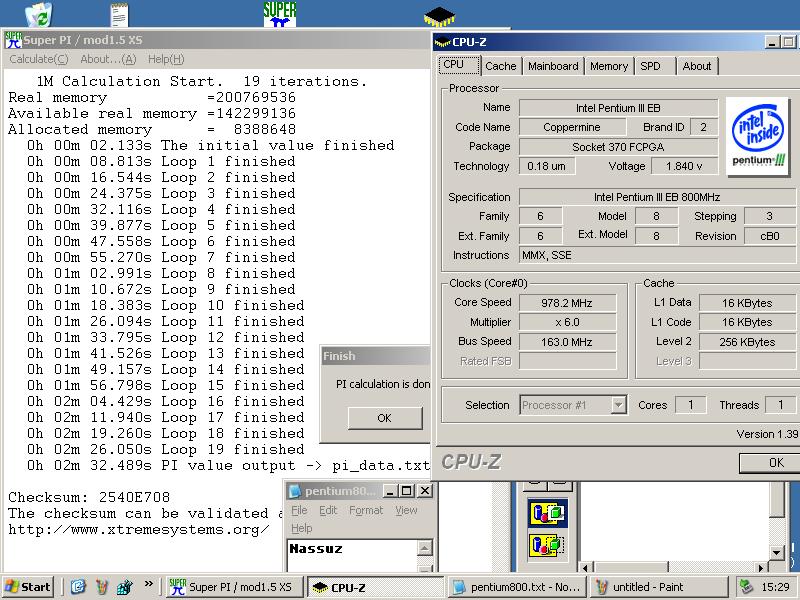800x600 pixels.
Task: Click the network tray icon
Action: (x=747, y=587)
